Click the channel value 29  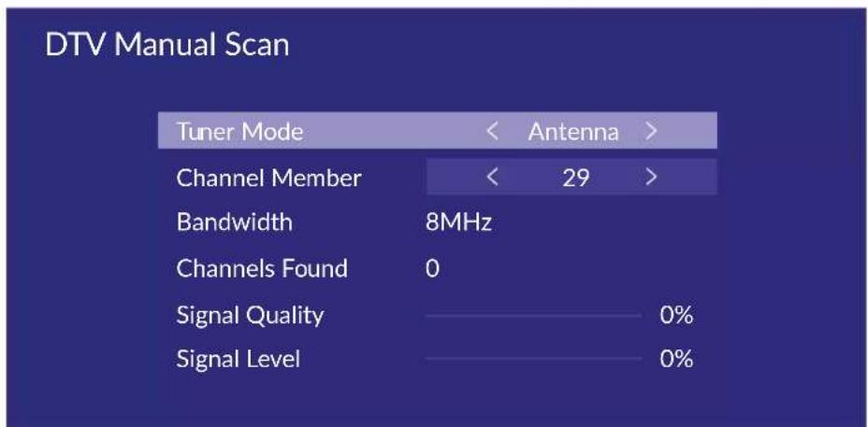click(575, 178)
